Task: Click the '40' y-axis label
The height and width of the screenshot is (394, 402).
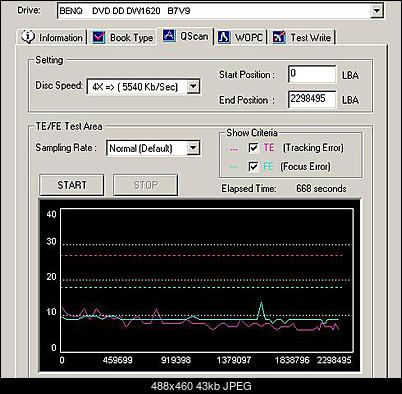Action: tap(51, 214)
